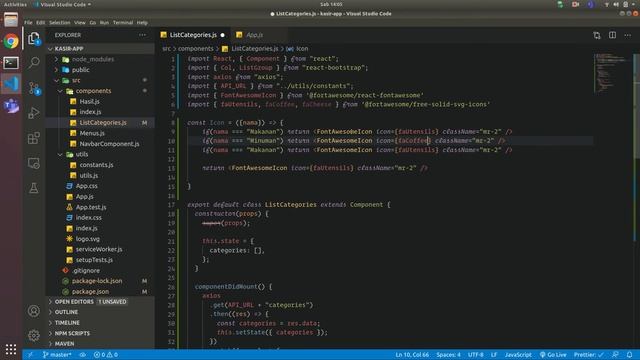Click LF end of line selector

tap(494, 355)
